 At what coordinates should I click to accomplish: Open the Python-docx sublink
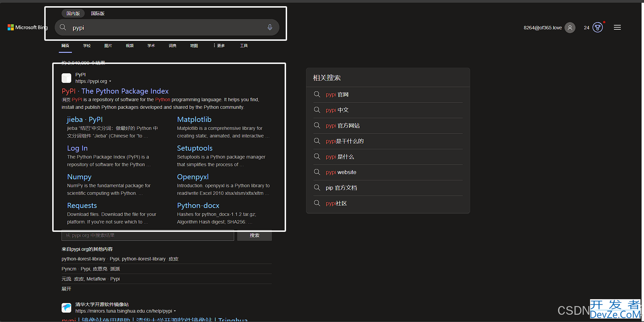[x=198, y=206]
